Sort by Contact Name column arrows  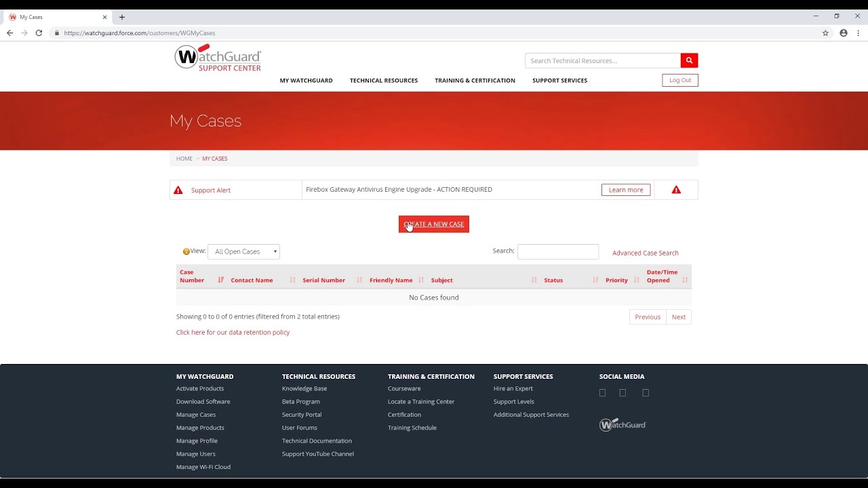coord(293,280)
